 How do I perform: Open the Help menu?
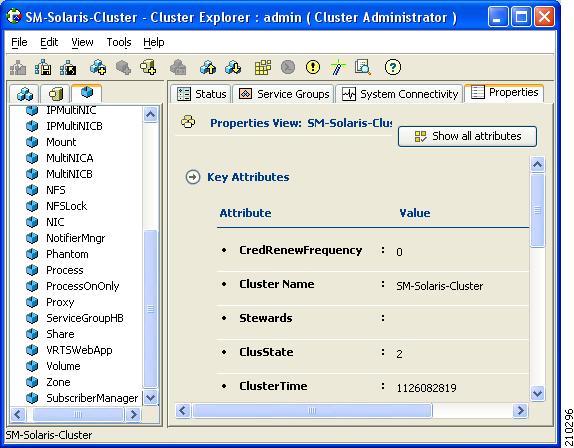click(153, 42)
